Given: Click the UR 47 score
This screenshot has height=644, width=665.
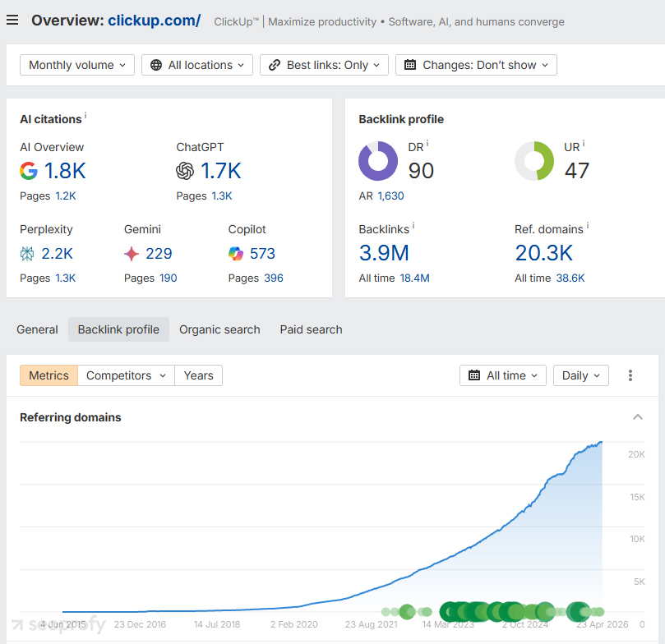Looking at the screenshot, I should coord(577,171).
